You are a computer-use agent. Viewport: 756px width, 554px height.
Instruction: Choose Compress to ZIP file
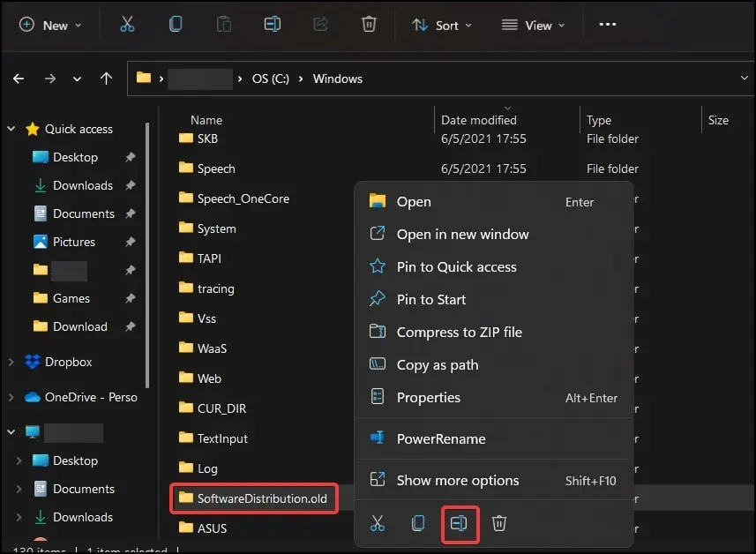459,333
